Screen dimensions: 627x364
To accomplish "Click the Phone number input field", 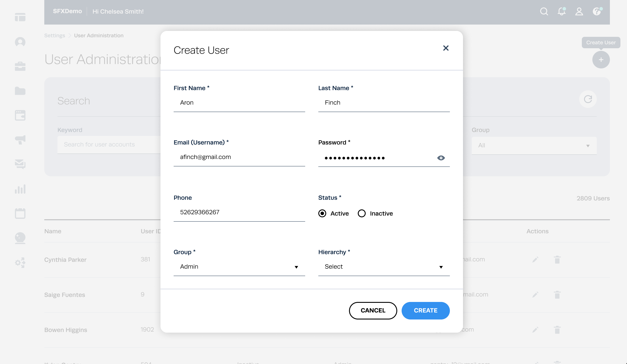I will click(239, 212).
